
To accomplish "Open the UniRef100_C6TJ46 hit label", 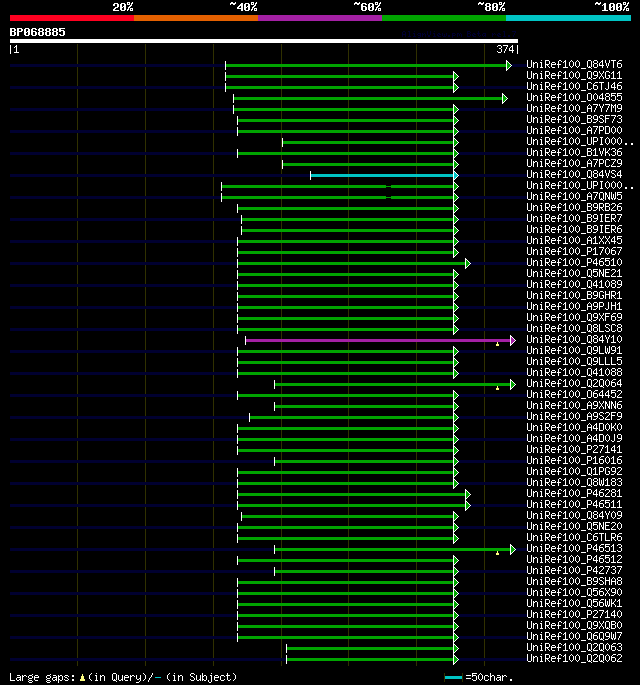I will click(574, 86).
